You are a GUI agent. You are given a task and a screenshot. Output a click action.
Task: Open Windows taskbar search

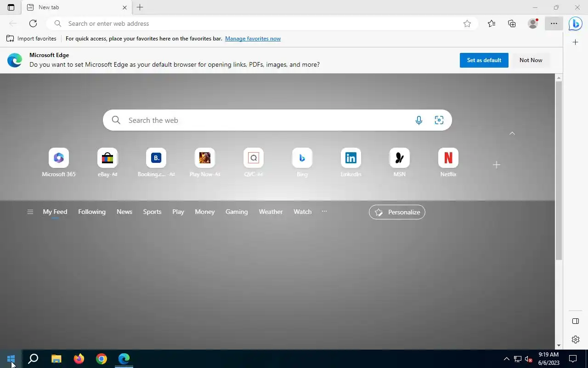pos(33,359)
